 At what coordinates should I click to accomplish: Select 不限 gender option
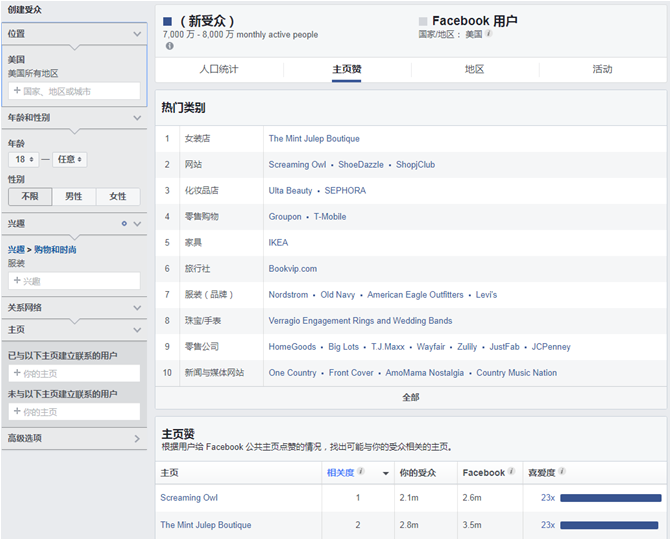click(x=30, y=196)
